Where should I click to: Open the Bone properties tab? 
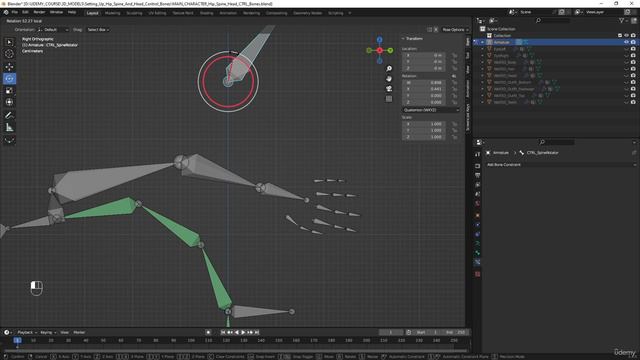(478, 253)
